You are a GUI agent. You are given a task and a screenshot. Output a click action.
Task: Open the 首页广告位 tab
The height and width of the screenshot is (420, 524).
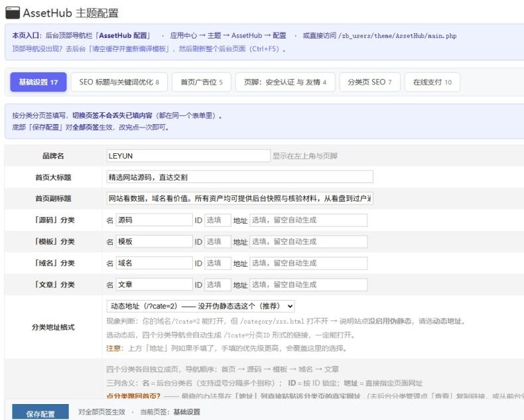pyautogui.click(x=202, y=82)
